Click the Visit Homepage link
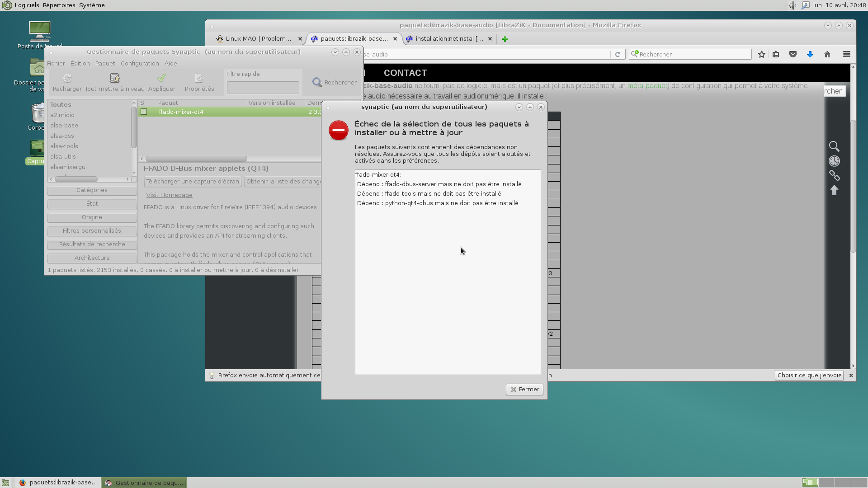The image size is (868, 488). coord(169,195)
